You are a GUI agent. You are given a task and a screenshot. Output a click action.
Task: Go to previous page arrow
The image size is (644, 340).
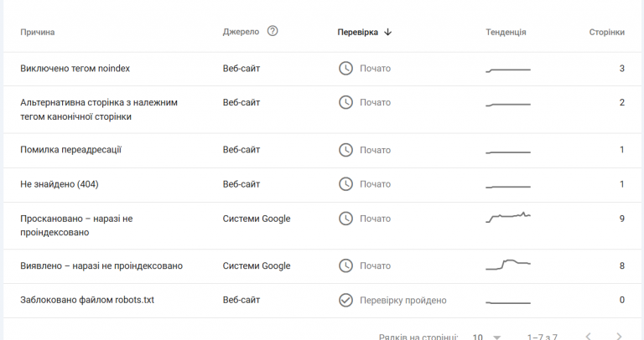(x=588, y=337)
